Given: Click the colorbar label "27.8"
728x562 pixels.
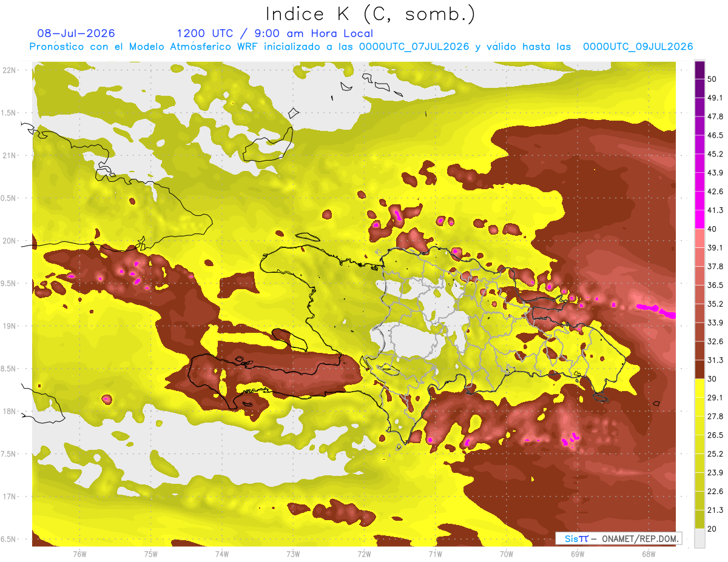Looking at the screenshot, I should tap(715, 416).
